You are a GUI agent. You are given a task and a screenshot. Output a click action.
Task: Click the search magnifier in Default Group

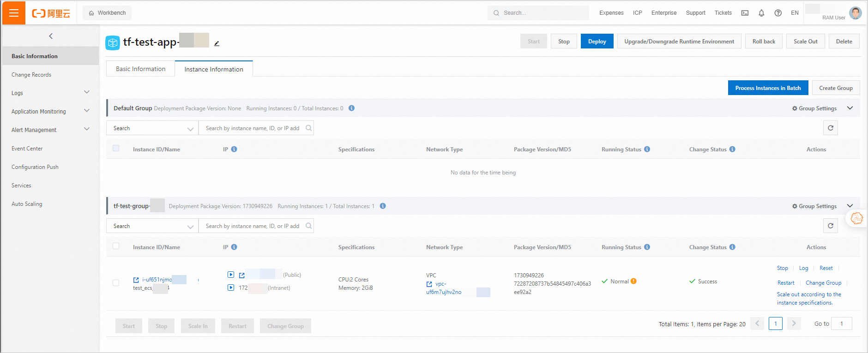coord(308,128)
